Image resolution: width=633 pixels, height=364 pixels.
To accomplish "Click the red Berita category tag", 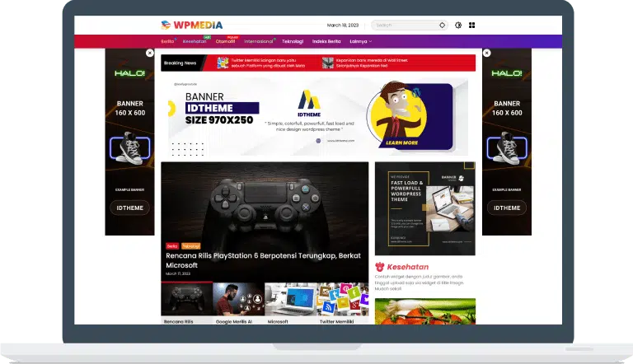I will coord(172,245).
